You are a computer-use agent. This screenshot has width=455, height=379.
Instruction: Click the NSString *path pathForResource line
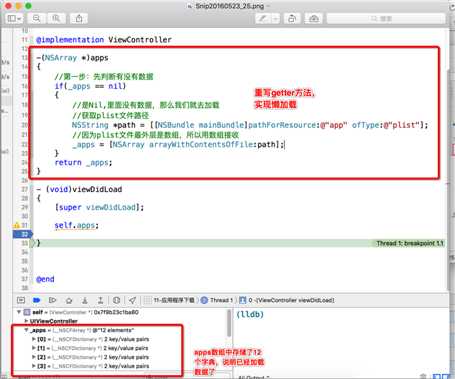click(x=250, y=125)
